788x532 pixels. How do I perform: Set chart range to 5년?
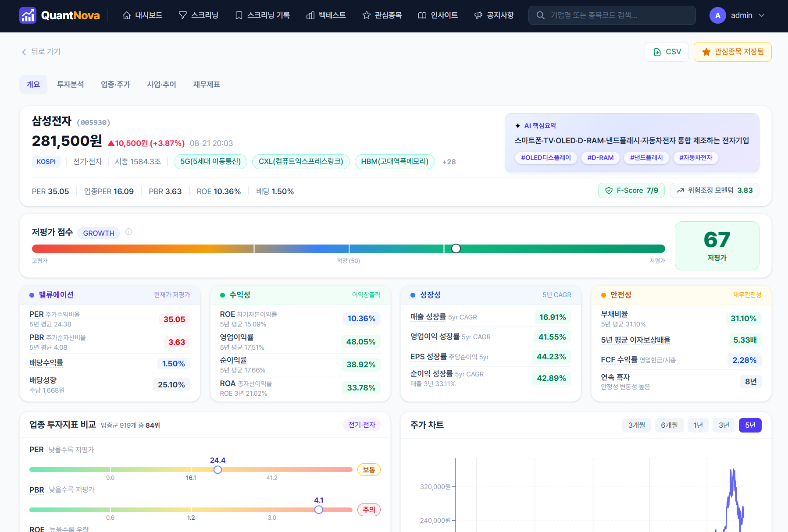tap(750, 425)
